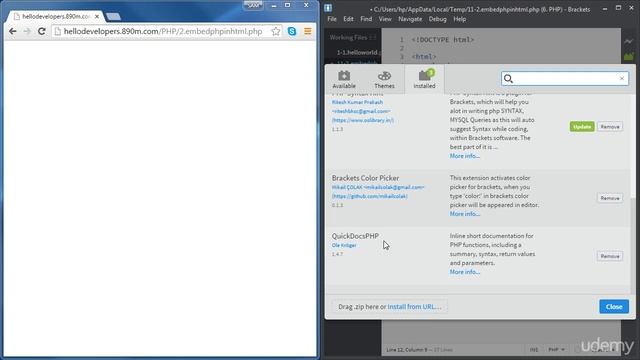Reload the Chrome page

(42, 31)
